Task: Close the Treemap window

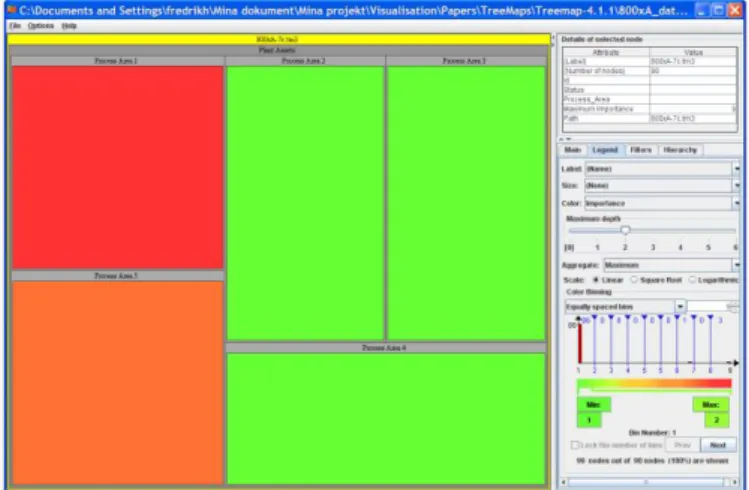Action: (x=735, y=10)
